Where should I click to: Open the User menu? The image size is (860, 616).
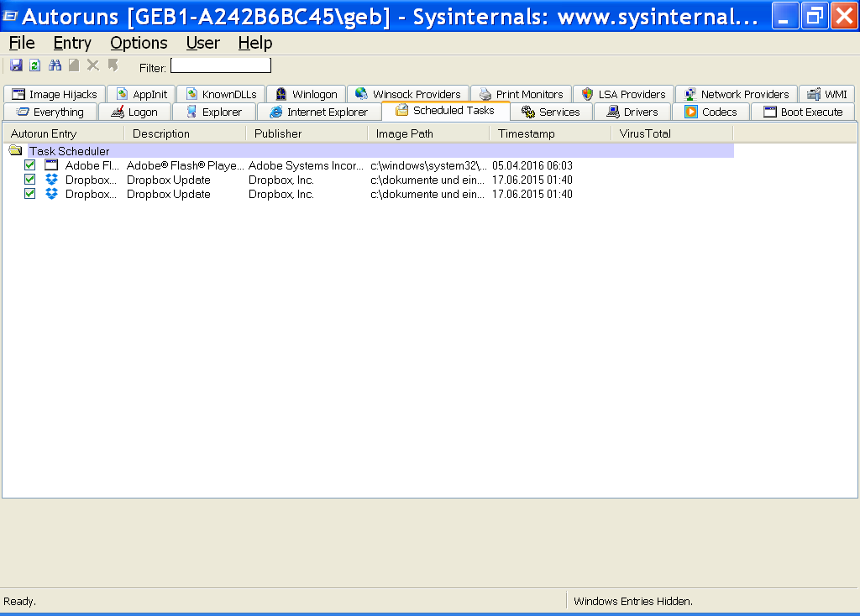[x=203, y=43]
